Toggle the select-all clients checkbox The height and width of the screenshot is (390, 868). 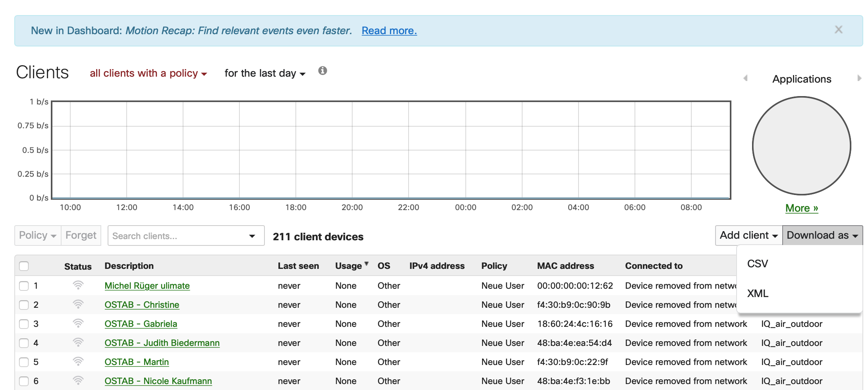click(24, 266)
